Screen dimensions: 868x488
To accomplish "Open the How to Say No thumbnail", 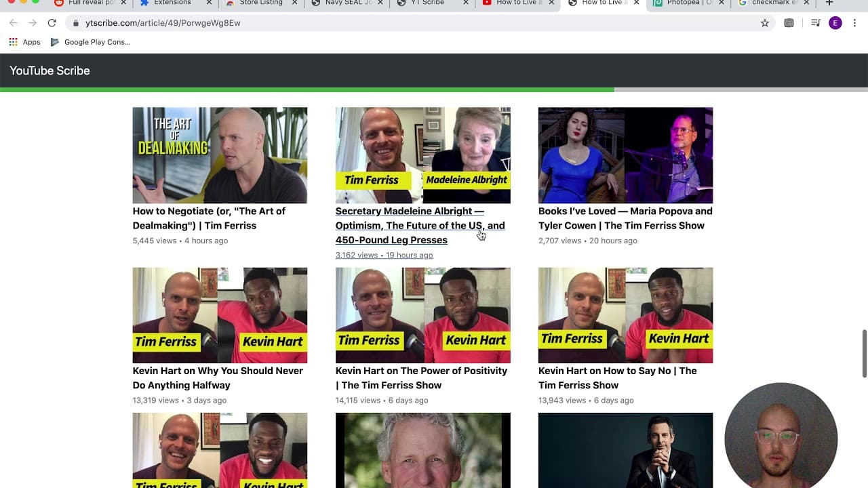I will [x=625, y=315].
